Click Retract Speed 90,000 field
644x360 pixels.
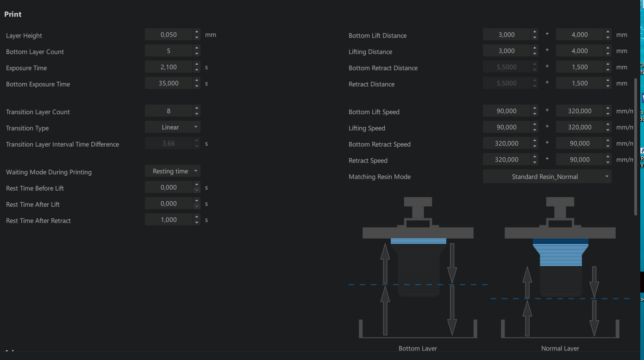pyautogui.click(x=580, y=160)
